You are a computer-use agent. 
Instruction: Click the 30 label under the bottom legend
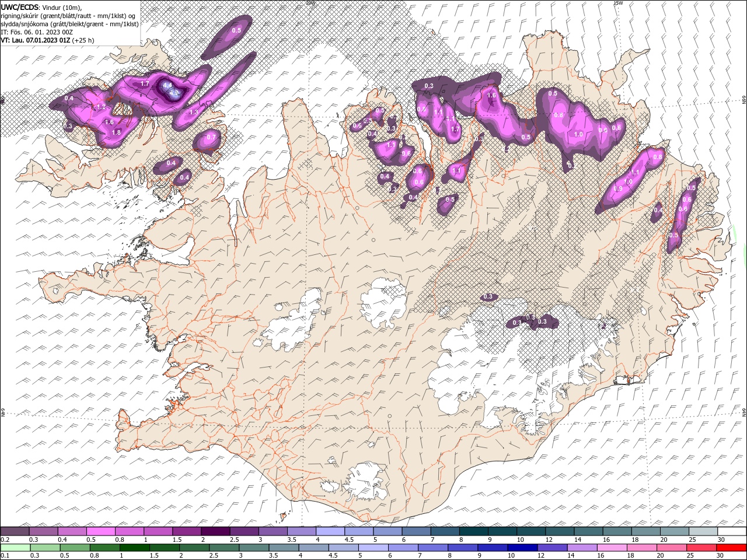(x=721, y=556)
